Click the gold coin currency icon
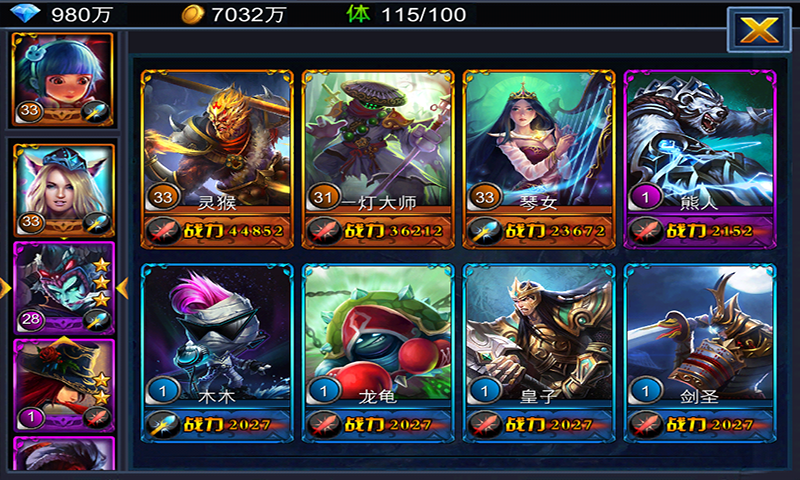 tap(193, 14)
